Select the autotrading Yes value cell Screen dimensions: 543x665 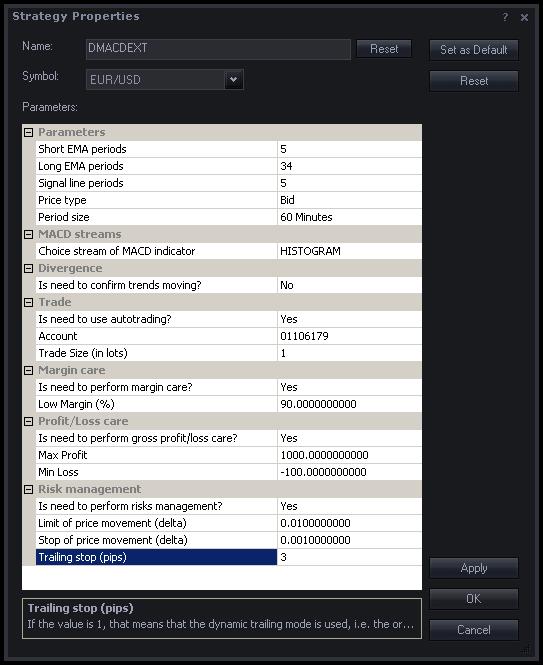click(349, 319)
